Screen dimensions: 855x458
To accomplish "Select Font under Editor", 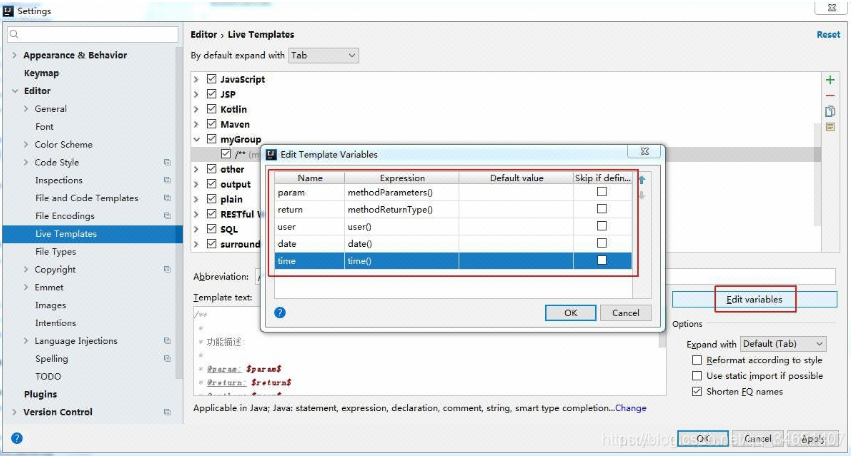I will coord(44,126).
